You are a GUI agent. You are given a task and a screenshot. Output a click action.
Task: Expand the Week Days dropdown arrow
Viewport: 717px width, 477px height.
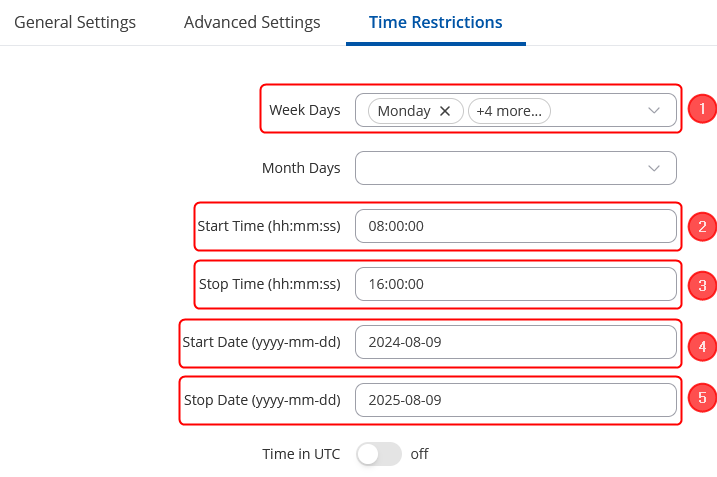pyautogui.click(x=654, y=110)
